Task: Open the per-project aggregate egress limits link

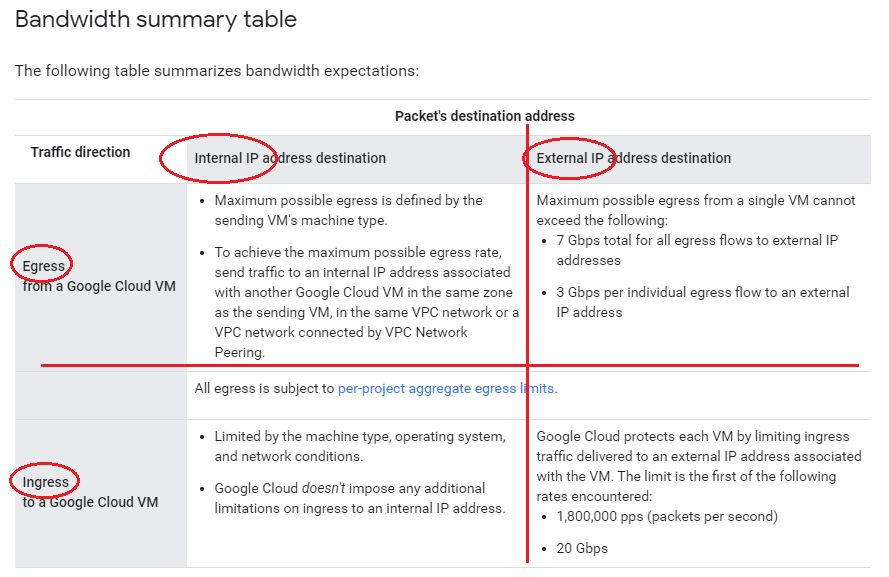Action: pos(446,388)
